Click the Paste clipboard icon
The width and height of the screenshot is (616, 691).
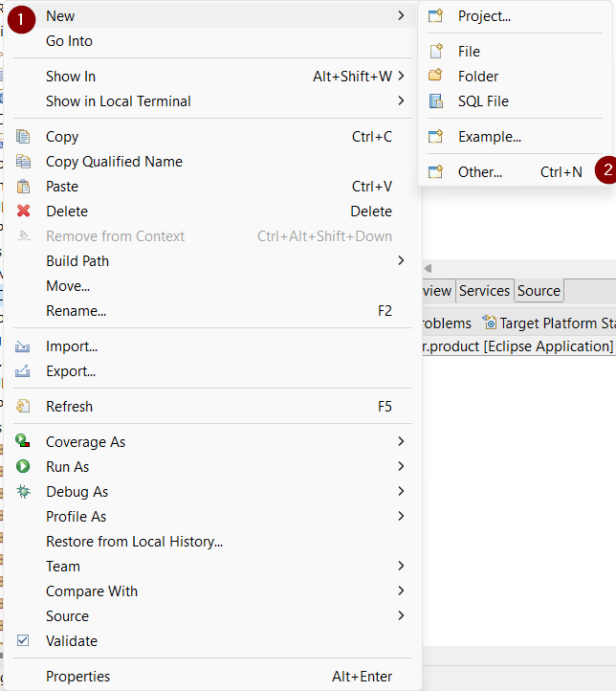(24, 187)
